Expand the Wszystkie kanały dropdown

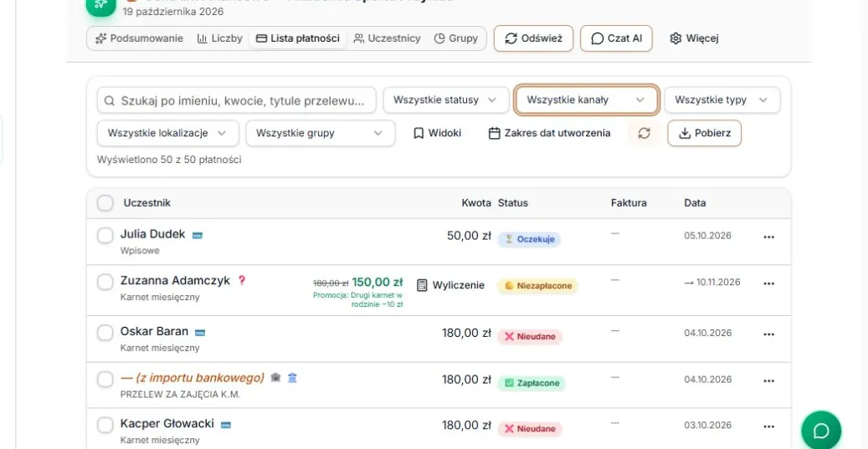[x=586, y=100]
